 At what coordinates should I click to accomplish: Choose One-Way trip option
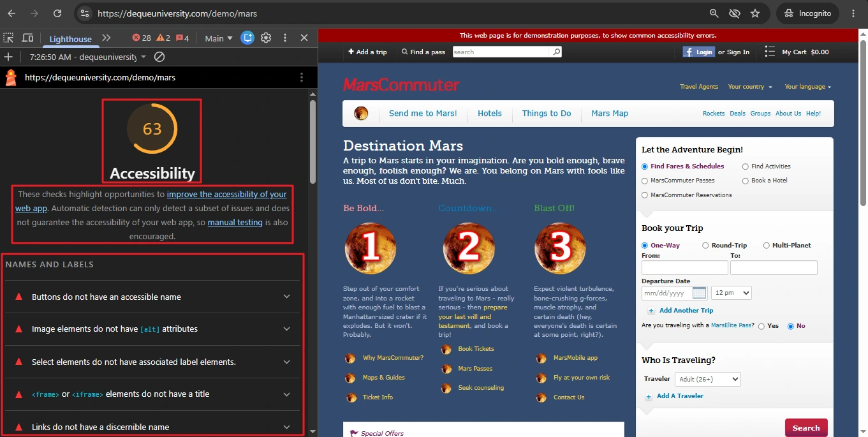tap(645, 246)
